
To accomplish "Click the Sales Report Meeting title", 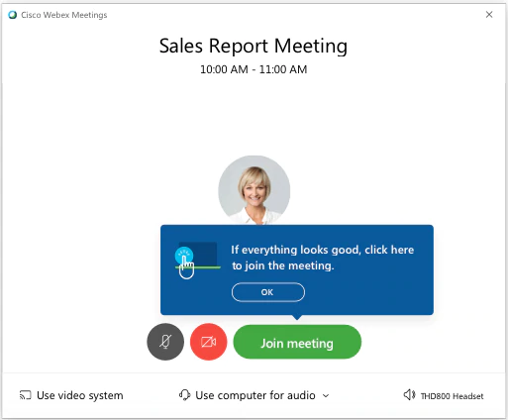I will [254, 46].
